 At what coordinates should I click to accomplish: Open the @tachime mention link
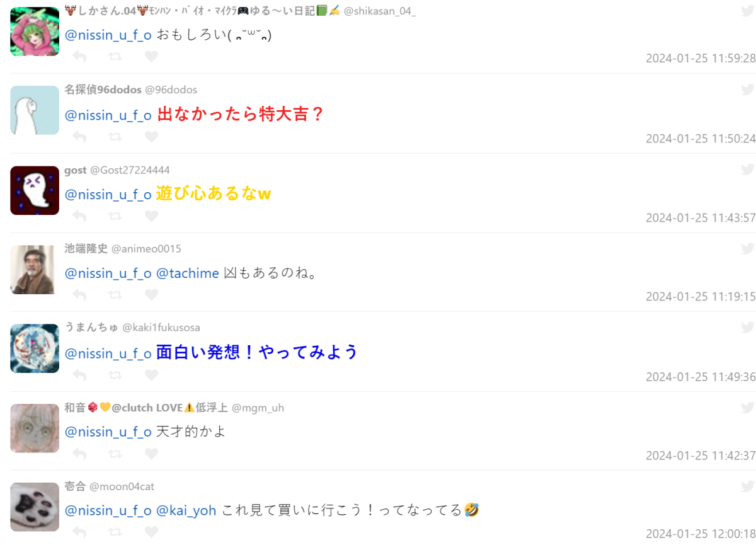pos(187,273)
